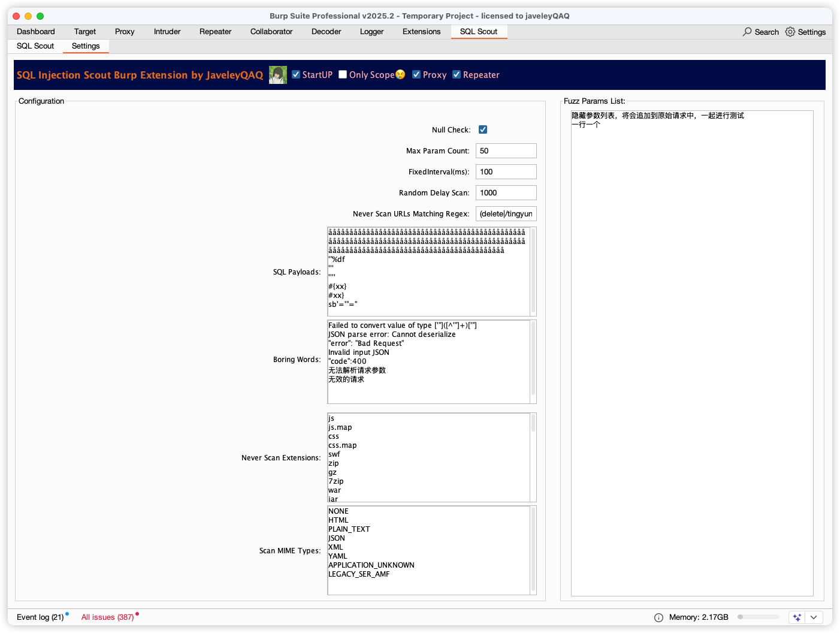Screen dimensions: 840x633
Task: Open the Event log (21)
Action: (x=40, y=617)
